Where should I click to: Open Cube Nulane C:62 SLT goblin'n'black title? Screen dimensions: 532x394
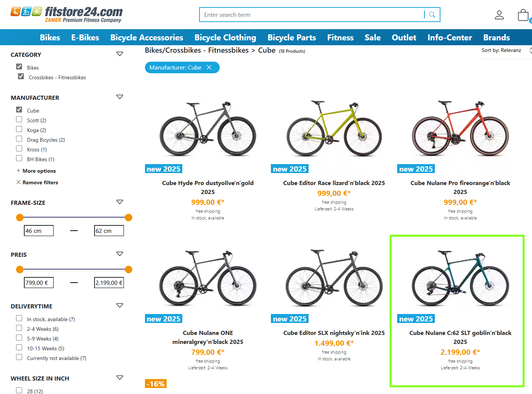[x=460, y=337]
